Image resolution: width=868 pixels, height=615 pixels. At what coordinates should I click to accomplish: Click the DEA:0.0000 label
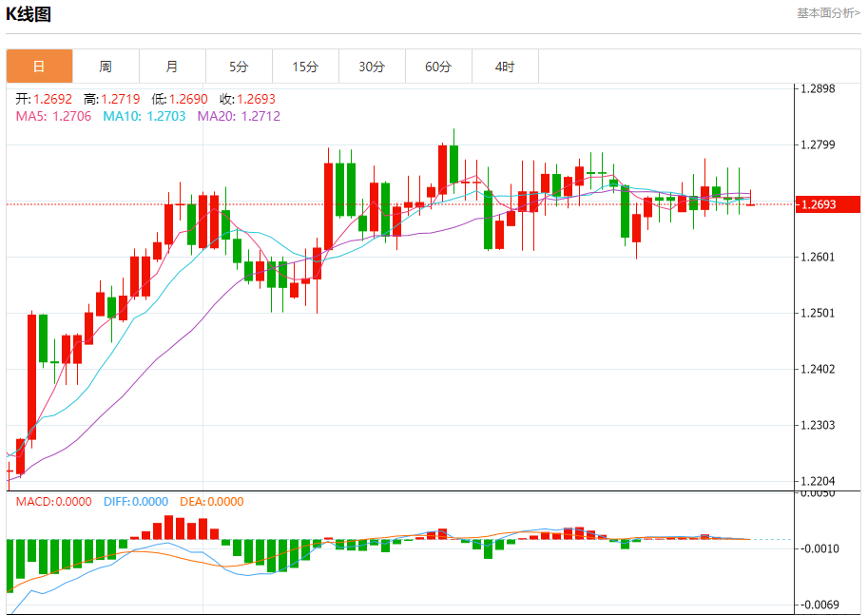(211, 502)
